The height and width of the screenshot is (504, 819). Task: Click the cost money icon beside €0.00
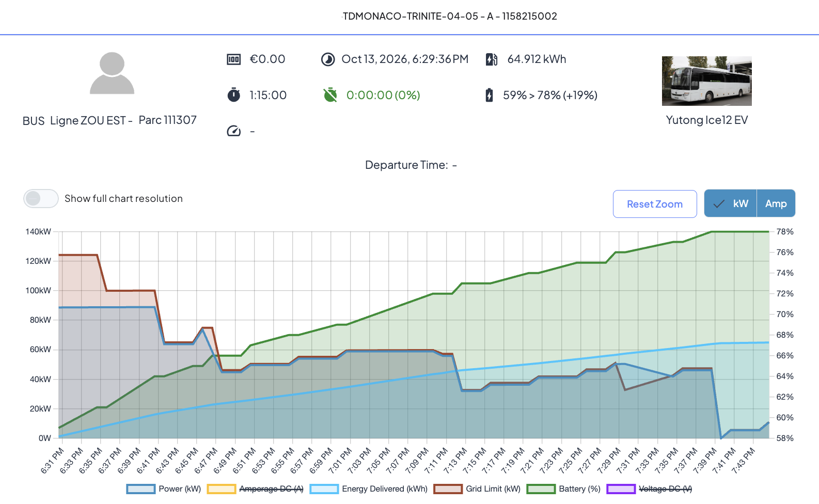point(234,59)
